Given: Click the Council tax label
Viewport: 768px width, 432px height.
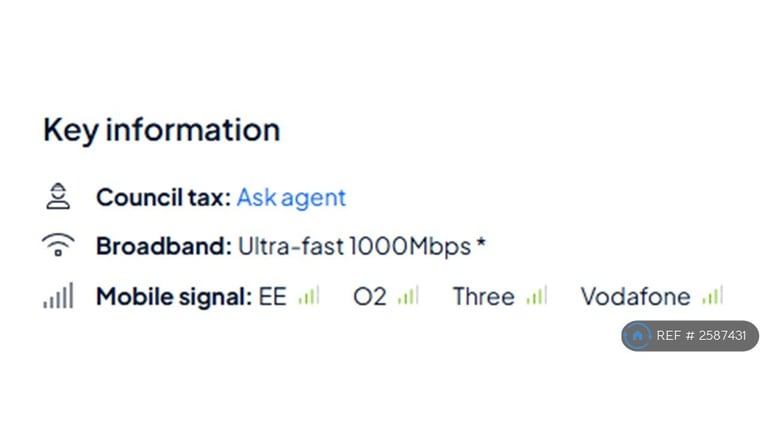Looking at the screenshot, I should [164, 198].
